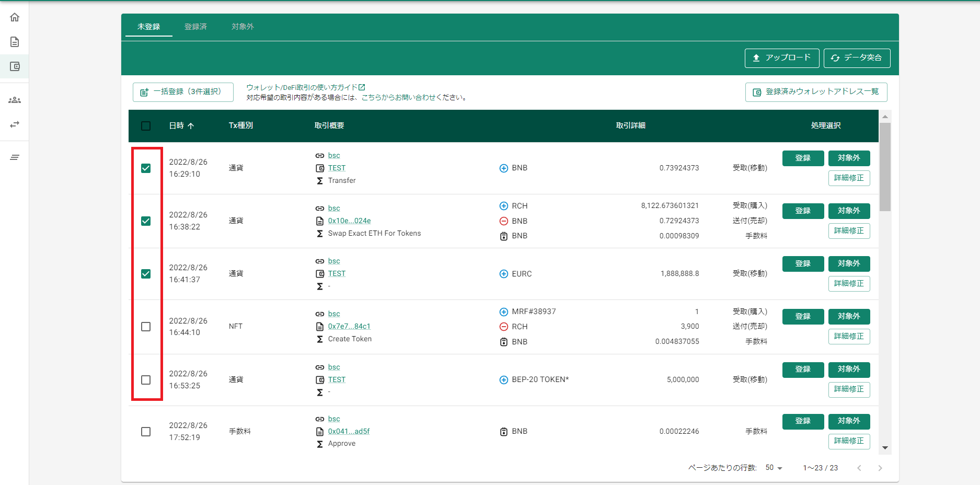Click plus icon beside EURC
Image resolution: width=980 pixels, height=485 pixels.
click(x=504, y=274)
